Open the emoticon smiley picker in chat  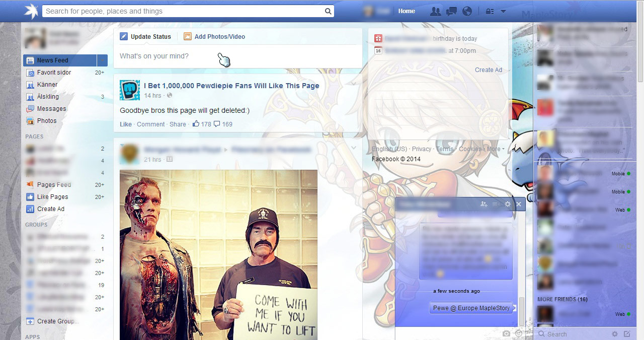519,333
